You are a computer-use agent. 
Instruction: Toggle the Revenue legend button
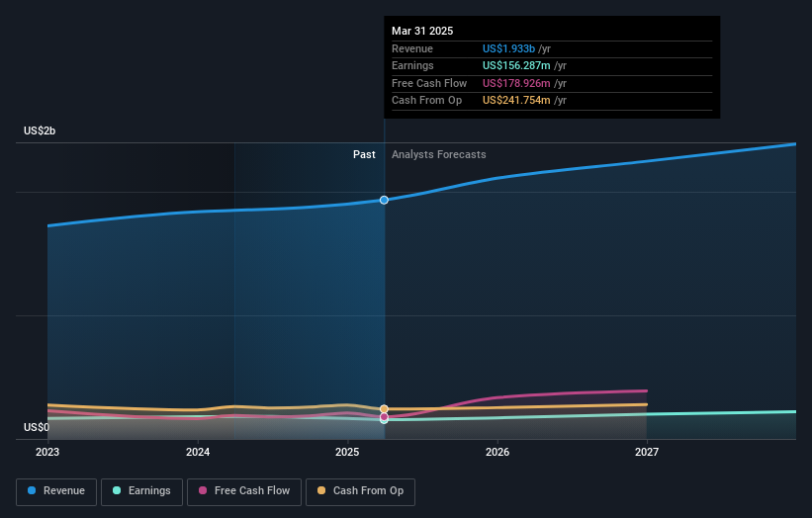pos(56,491)
